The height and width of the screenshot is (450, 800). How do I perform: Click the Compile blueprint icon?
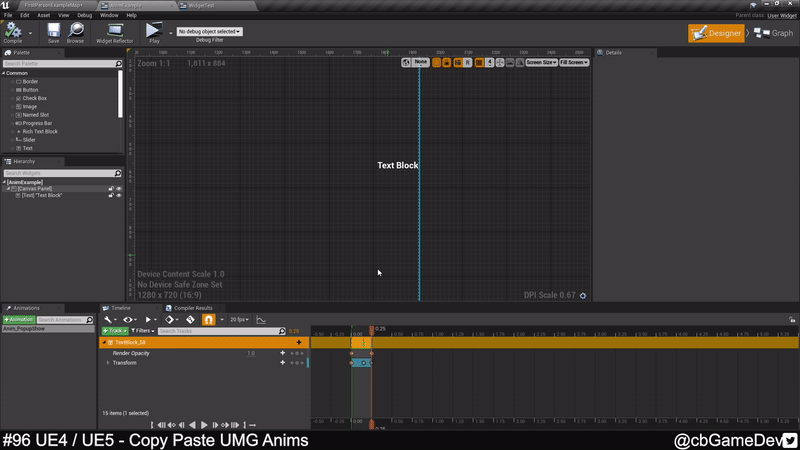13,30
